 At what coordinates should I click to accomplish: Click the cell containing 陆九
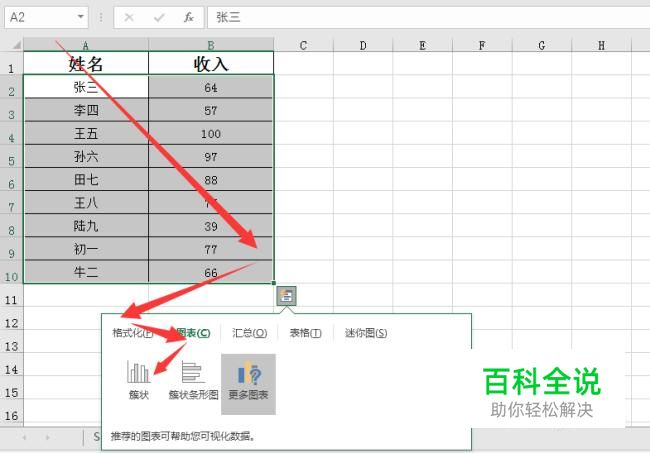pyautogui.click(x=86, y=225)
